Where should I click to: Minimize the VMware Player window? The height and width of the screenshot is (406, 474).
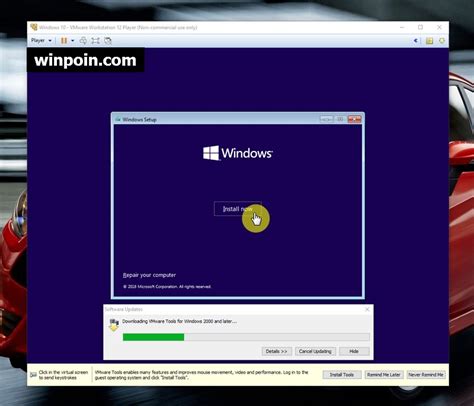(x=402, y=27)
